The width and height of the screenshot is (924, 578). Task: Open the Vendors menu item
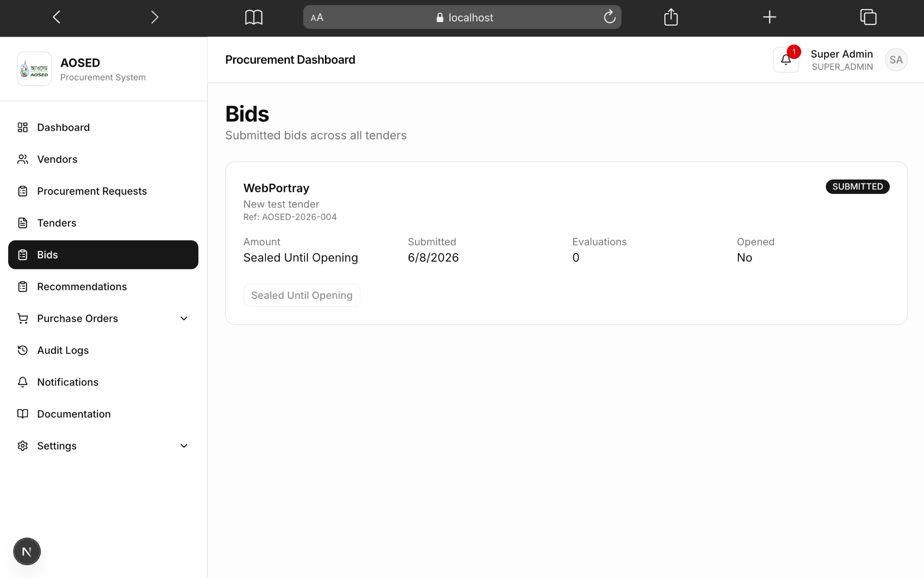103,159
